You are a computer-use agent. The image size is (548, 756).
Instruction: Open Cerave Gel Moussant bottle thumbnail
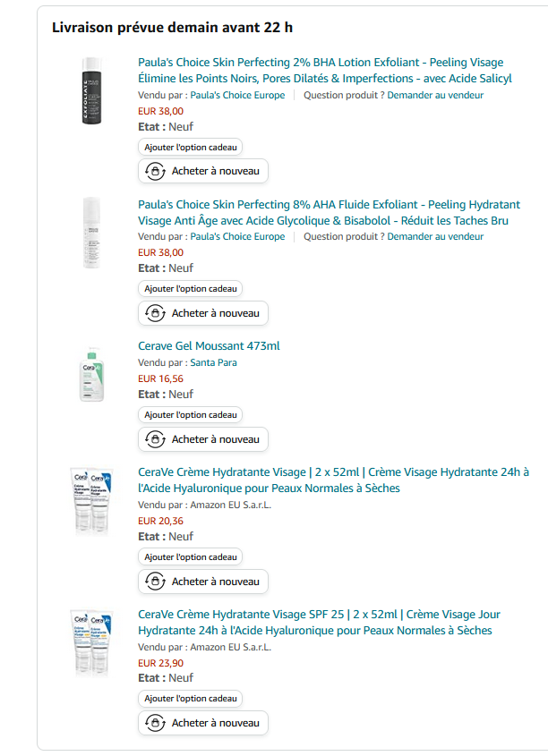point(91,374)
